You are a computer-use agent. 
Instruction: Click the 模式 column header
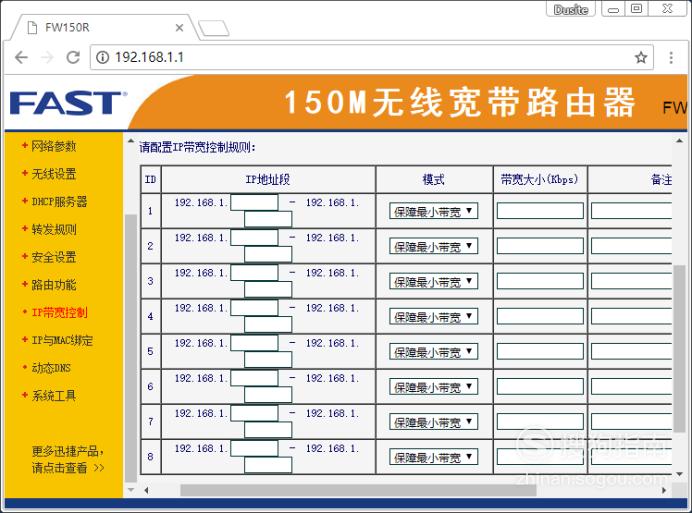(433, 179)
